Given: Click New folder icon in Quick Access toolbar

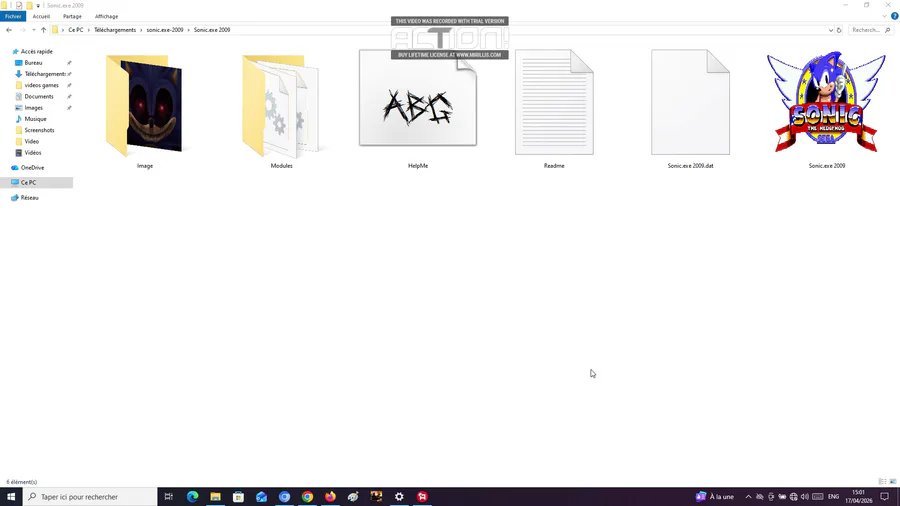Looking at the screenshot, I should [29, 6].
